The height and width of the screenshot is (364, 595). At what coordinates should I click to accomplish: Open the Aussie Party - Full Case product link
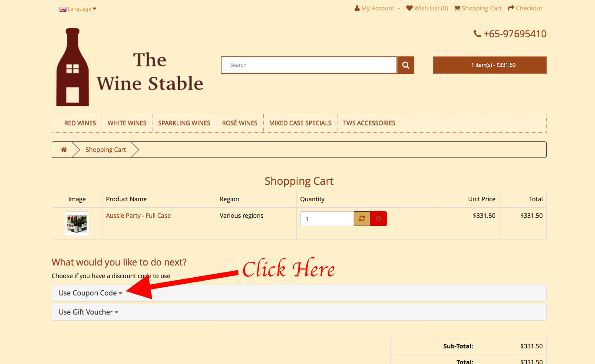coord(138,216)
